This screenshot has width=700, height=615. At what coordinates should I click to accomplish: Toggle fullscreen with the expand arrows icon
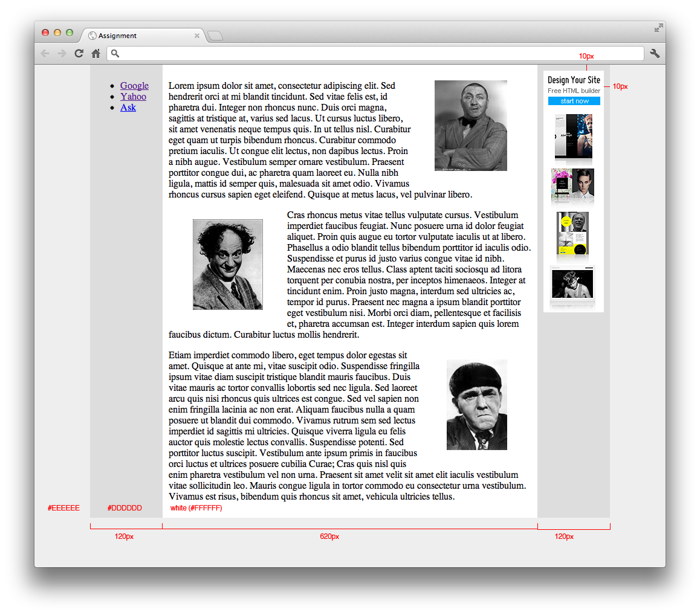(x=658, y=28)
